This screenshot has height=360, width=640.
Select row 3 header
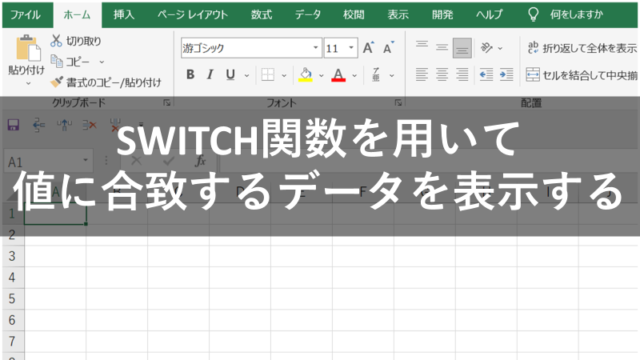coord(12,256)
